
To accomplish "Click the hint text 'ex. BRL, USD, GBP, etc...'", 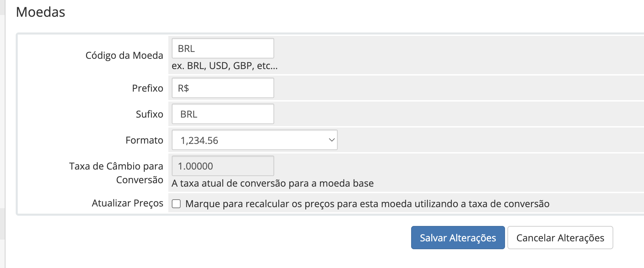I will tap(225, 66).
